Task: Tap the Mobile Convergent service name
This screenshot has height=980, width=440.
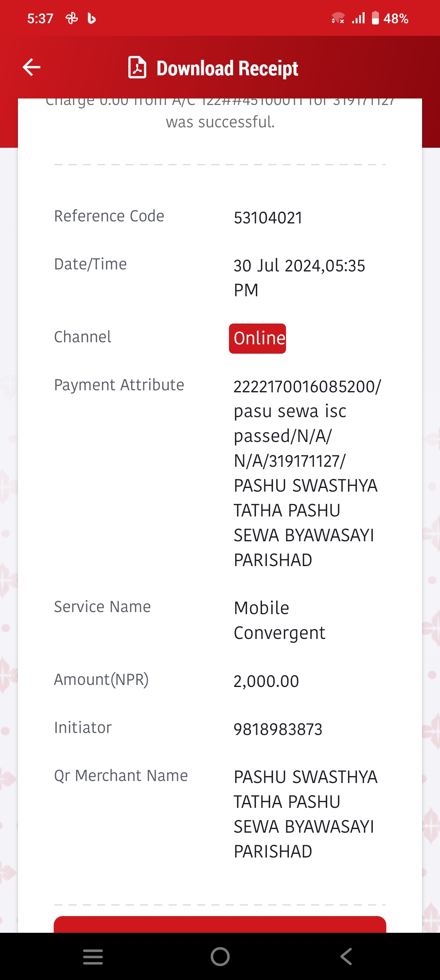Action: 279,620
